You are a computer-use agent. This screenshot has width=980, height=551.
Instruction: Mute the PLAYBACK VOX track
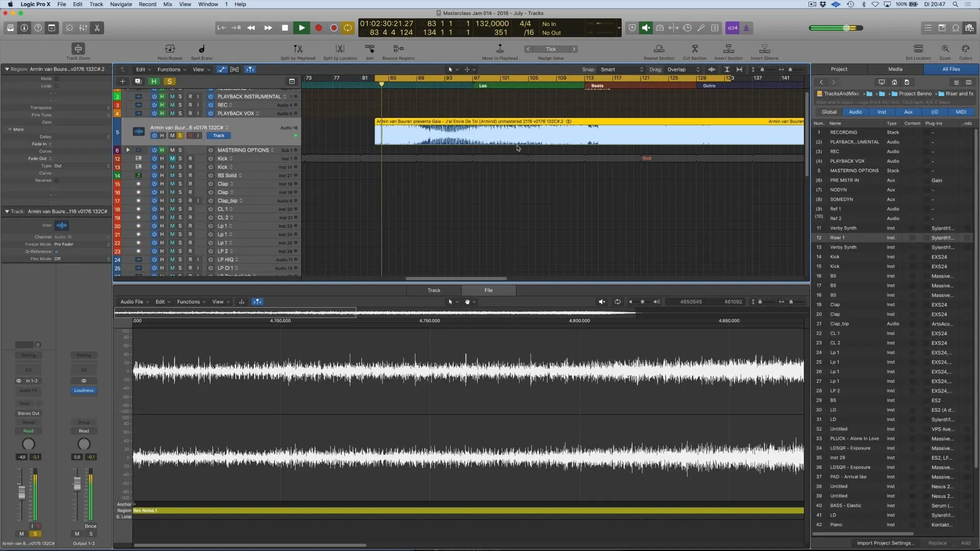tap(172, 113)
